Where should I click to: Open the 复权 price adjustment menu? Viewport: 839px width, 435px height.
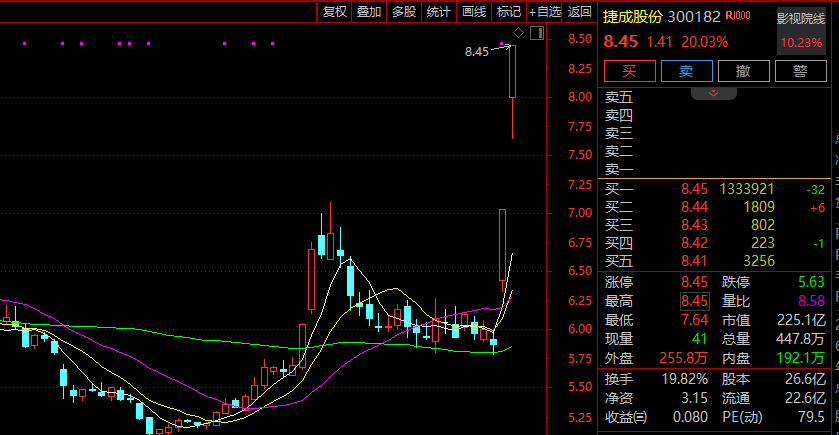click(x=334, y=12)
